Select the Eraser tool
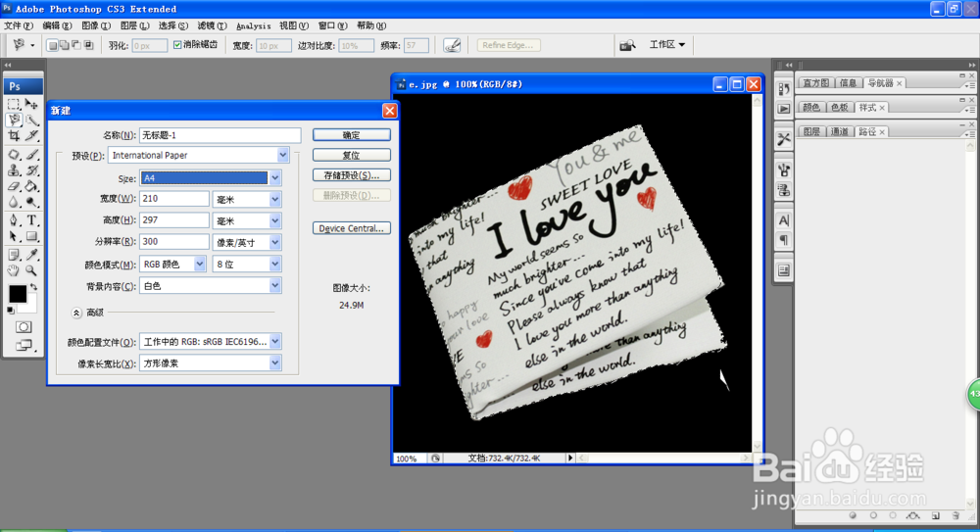 pos(14,186)
